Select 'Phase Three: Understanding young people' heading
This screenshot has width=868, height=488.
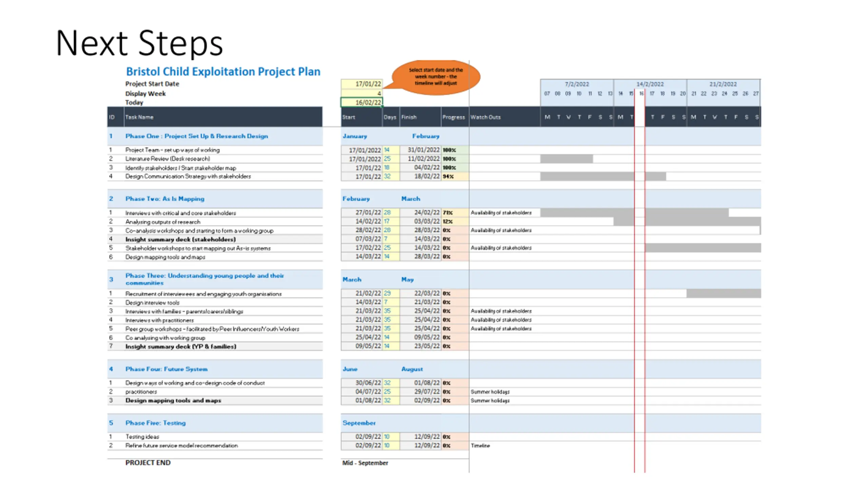(204, 279)
